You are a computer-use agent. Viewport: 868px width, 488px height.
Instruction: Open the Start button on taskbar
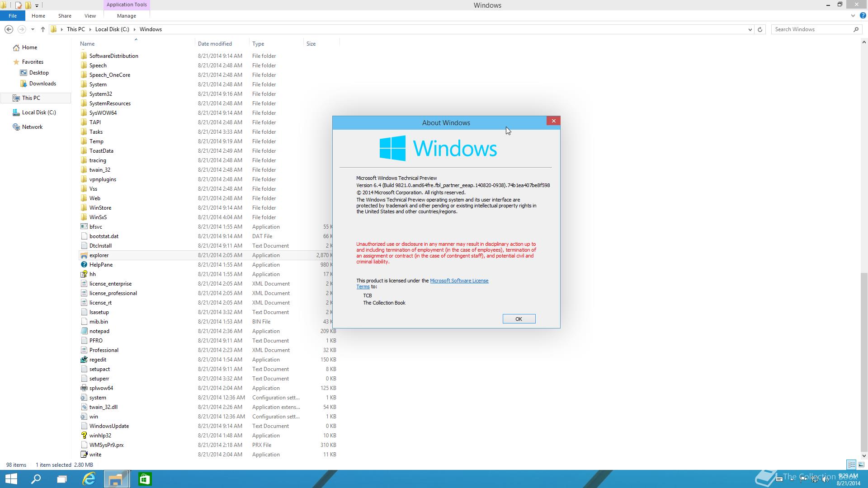click(x=11, y=479)
